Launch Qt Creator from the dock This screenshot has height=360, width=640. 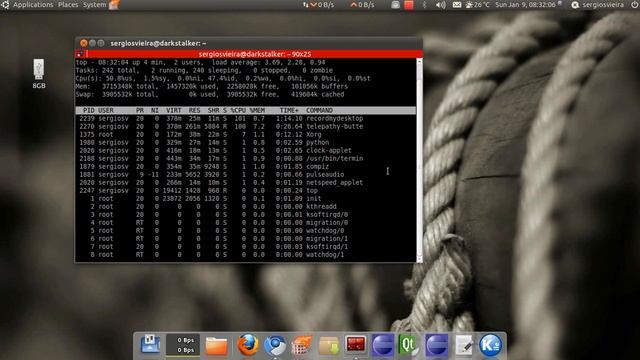409,345
